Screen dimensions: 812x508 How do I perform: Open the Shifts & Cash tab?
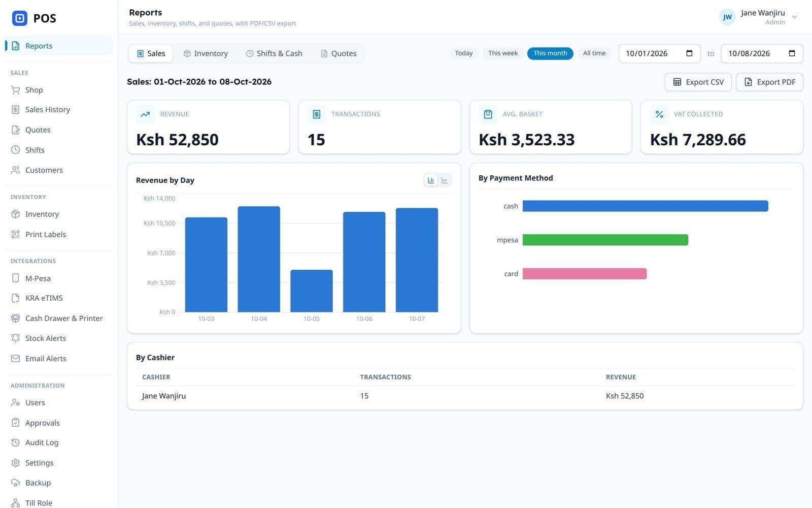(274, 53)
